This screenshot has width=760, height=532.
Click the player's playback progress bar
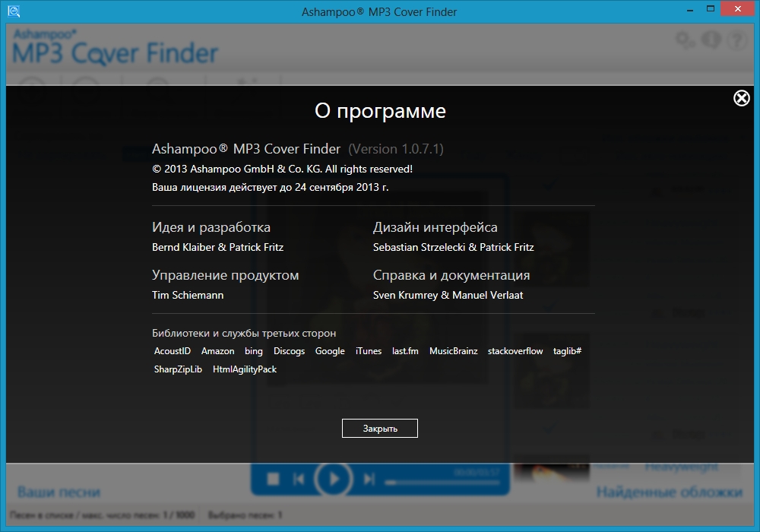pyautogui.click(x=442, y=482)
